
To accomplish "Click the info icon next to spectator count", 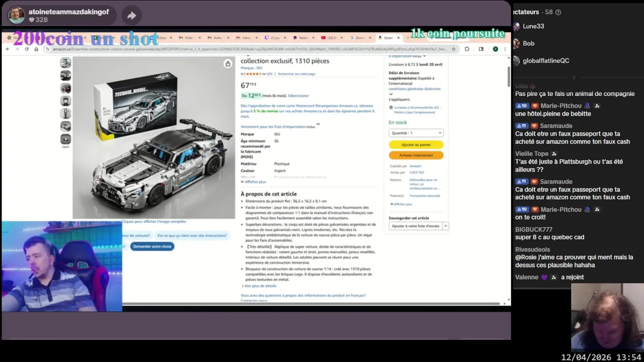I will point(558,12).
